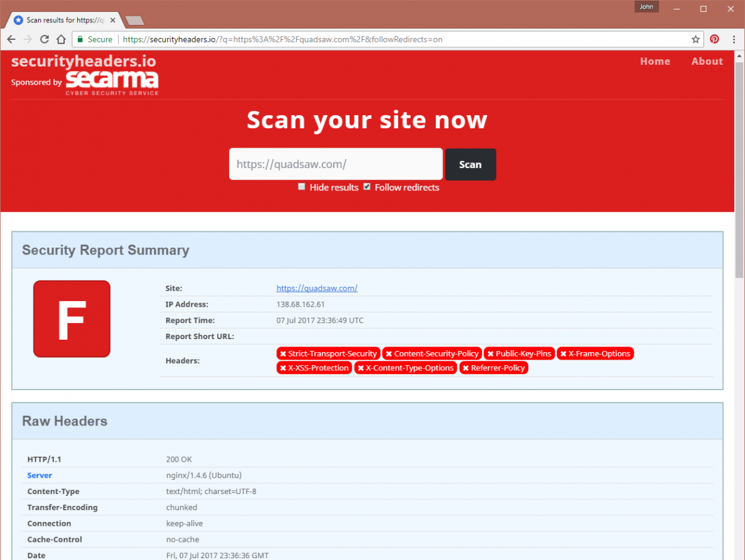Click the browser forward arrow

[x=28, y=39]
